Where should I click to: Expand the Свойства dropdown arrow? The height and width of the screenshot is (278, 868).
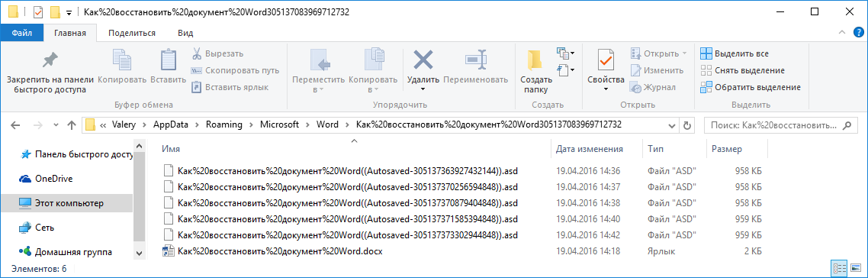tap(606, 89)
